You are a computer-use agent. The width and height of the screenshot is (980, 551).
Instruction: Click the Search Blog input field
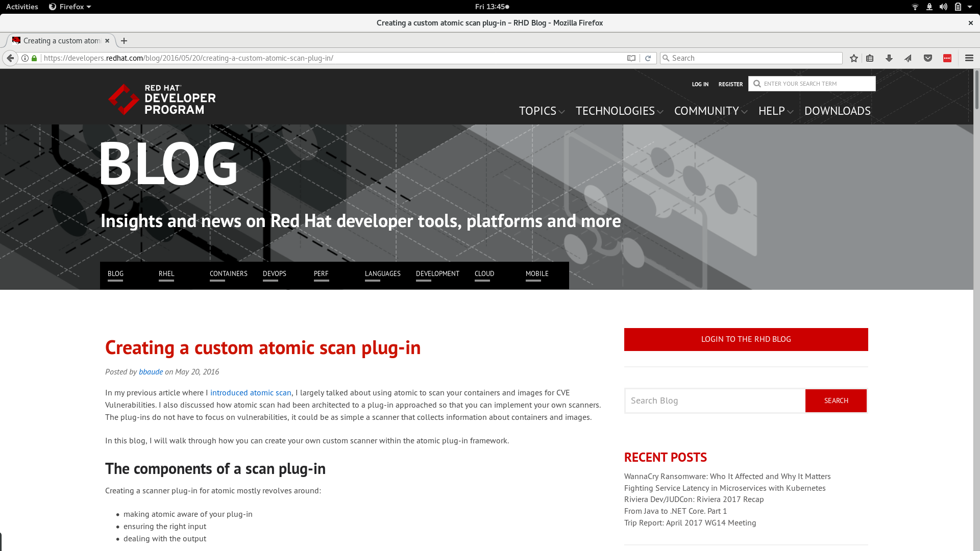click(x=715, y=401)
